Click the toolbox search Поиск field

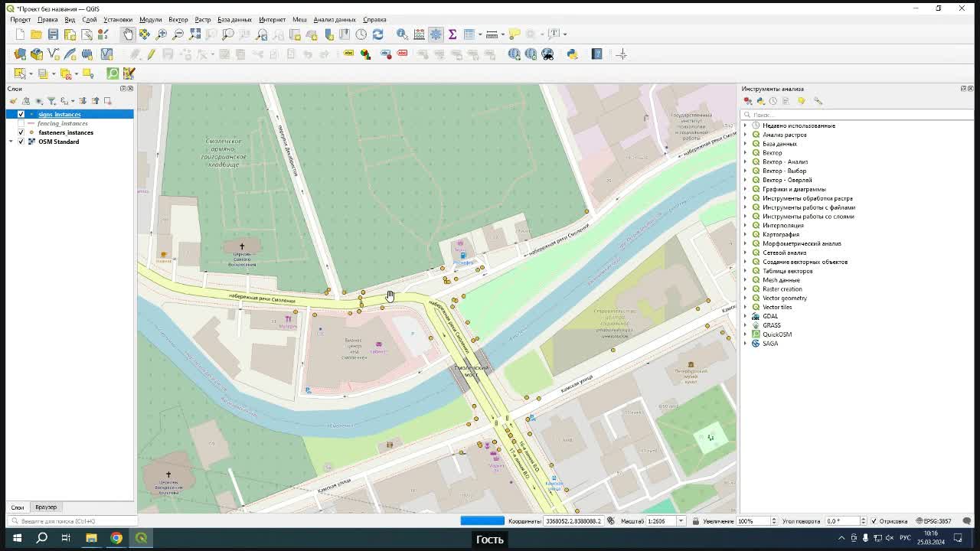coord(857,115)
